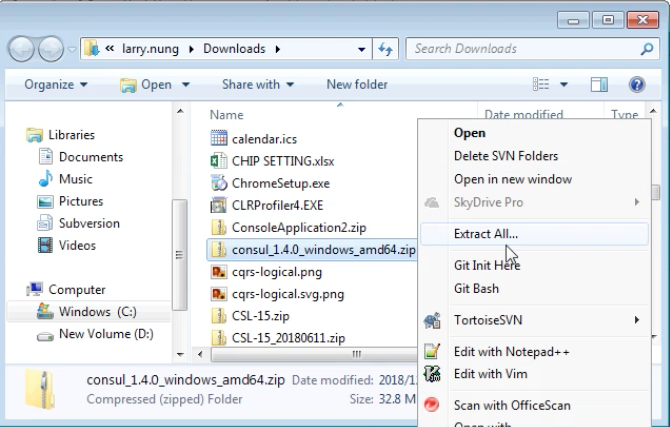Screen dimensions: 670x427
Task: Select the cqrs-logical.svg.png file
Action: point(278,294)
